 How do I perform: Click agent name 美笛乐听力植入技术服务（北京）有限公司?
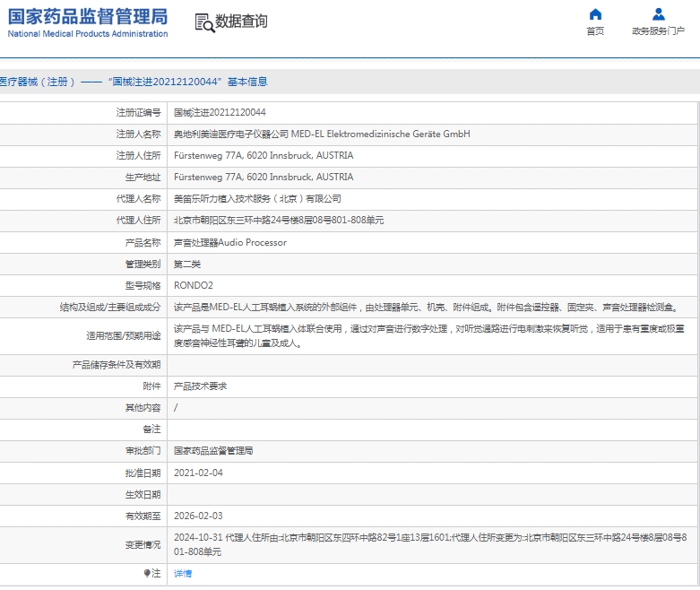point(257,199)
